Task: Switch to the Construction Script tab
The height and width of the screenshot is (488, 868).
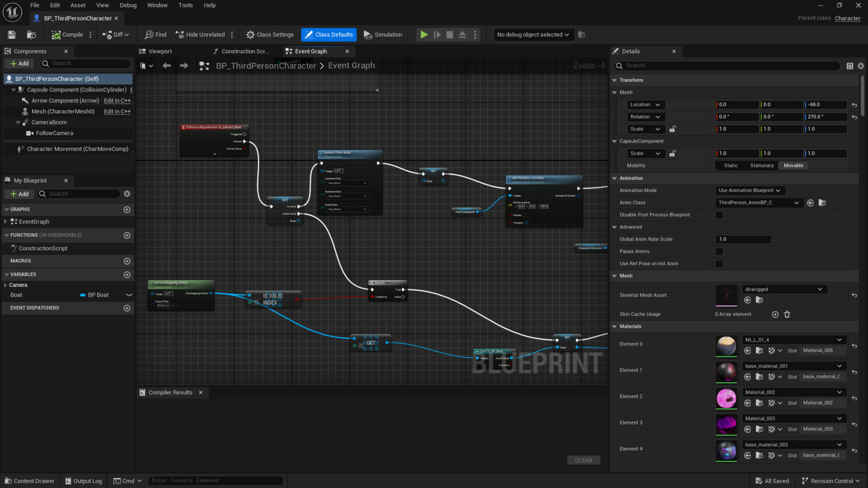Action: click(x=245, y=52)
